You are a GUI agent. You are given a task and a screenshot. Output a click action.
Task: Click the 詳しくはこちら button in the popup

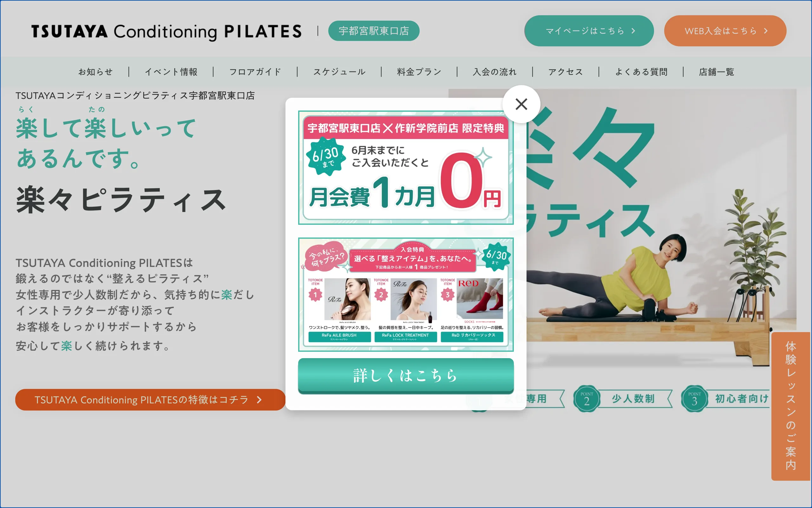point(406,376)
